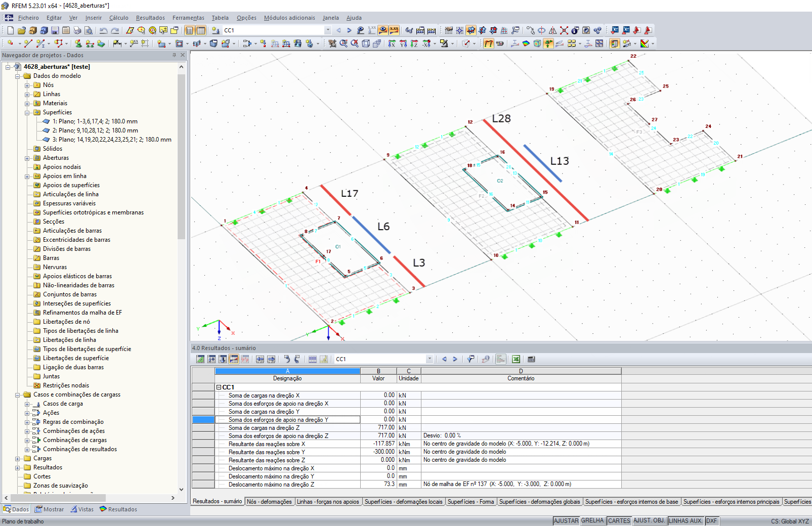This screenshot has height=526, width=812.
Task: Switch to the Vistas navigator tab
Action: point(82,509)
